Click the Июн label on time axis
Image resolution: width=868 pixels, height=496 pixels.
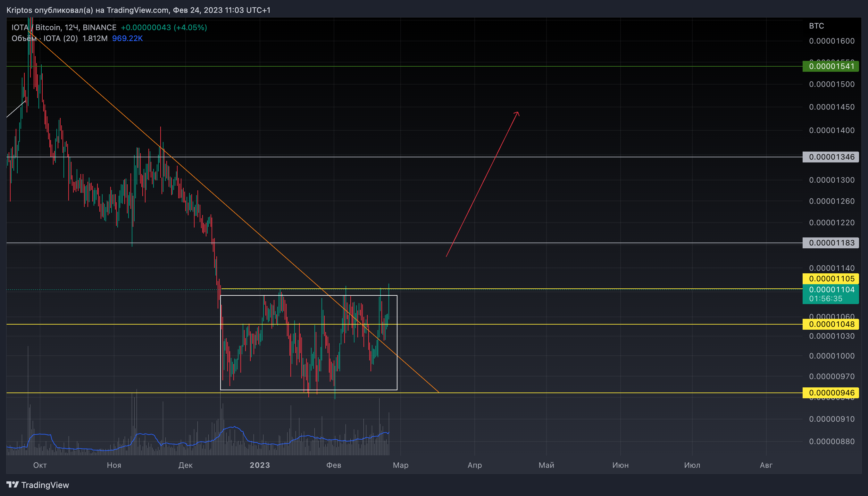pos(620,465)
